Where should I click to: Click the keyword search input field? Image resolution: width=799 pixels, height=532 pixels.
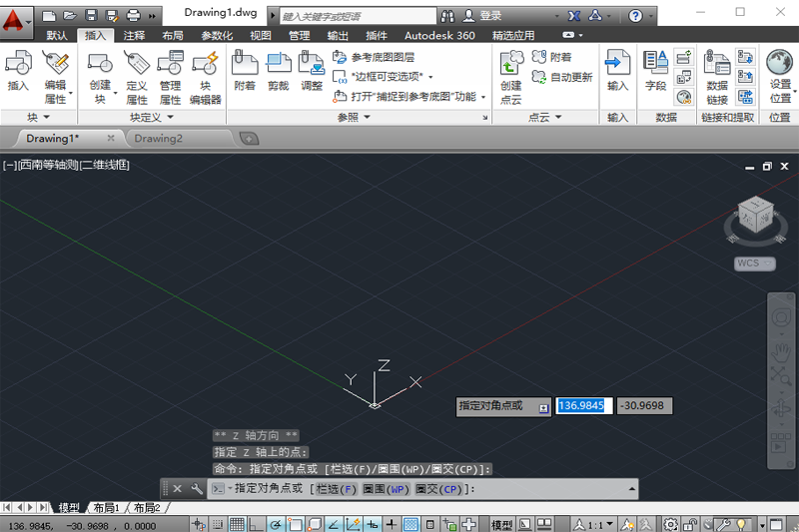(x=358, y=16)
